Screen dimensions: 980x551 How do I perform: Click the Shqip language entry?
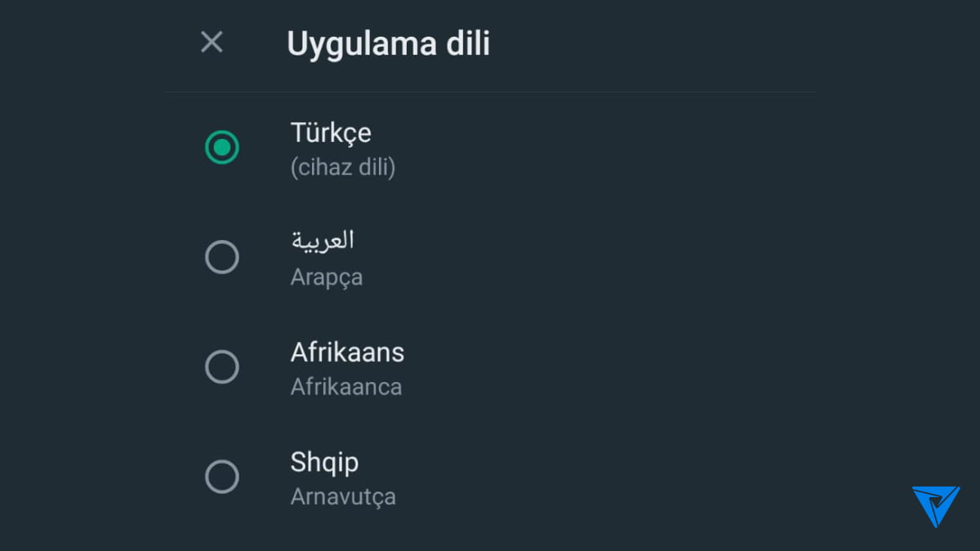[x=324, y=462]
